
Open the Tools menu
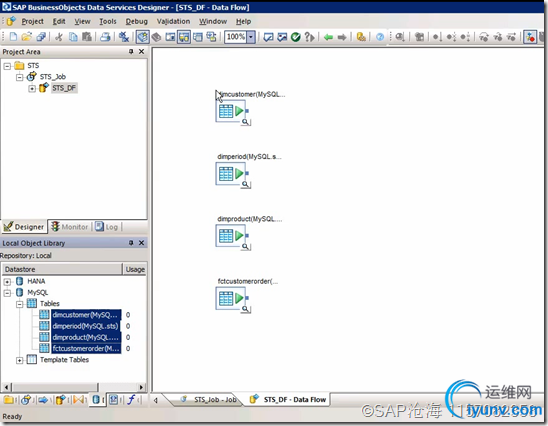(108, 21)
